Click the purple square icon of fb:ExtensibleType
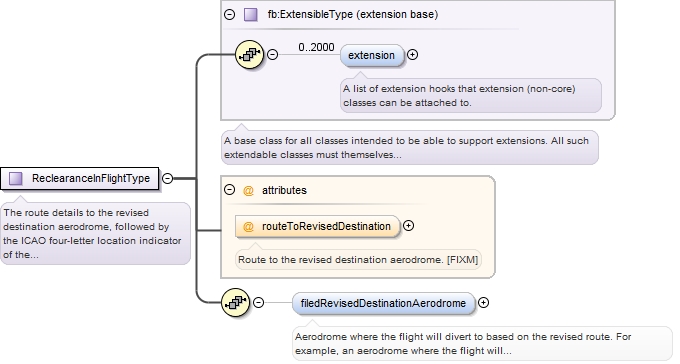The height and width of the screenshot is (364, 680). coord(251,15)
